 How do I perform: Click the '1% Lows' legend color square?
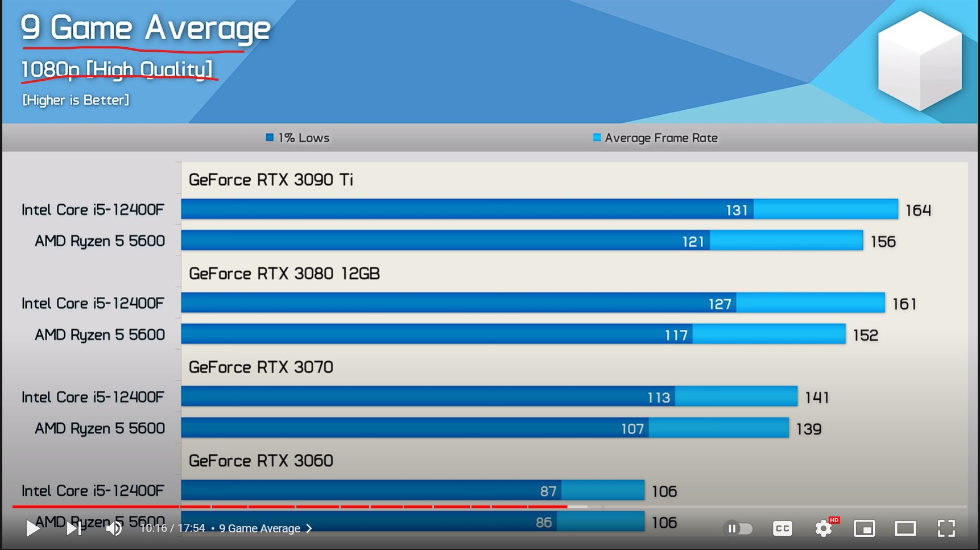tap(270, 138)
